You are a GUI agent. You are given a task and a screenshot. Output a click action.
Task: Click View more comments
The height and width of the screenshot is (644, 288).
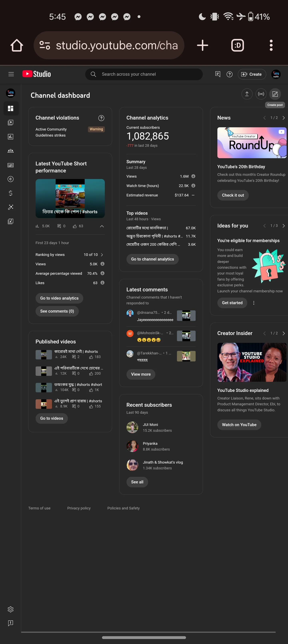click(x=141, y=374)
